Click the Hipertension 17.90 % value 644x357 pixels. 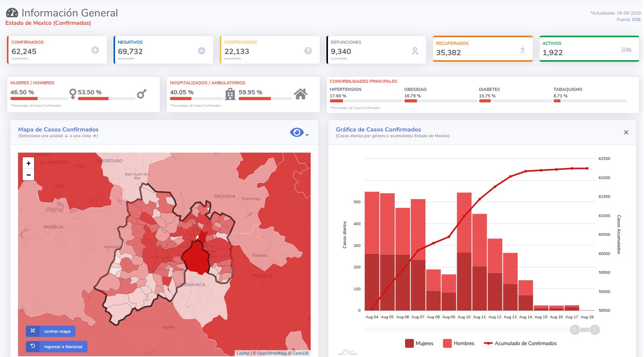[338, 96]
